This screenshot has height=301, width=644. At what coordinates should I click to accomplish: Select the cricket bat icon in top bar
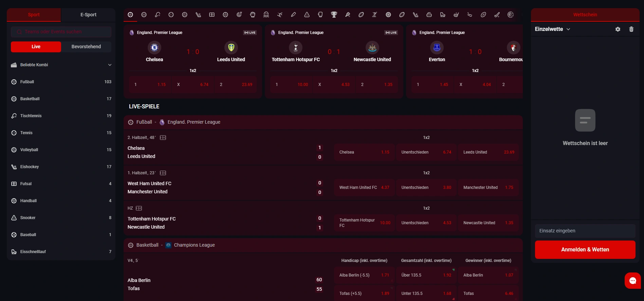pyautogui.click(x=293, y=15)
